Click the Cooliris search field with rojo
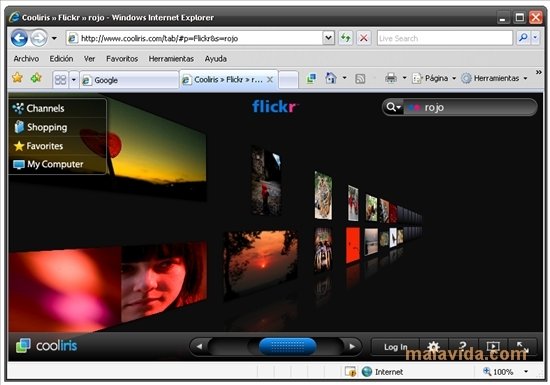The image size is (550, 385). click(470, 107)
